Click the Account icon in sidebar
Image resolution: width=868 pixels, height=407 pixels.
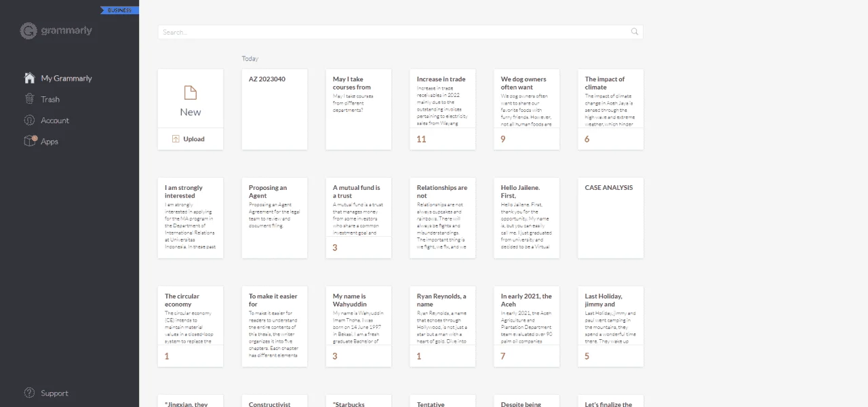pyautogui.click(x=29, y=120)
